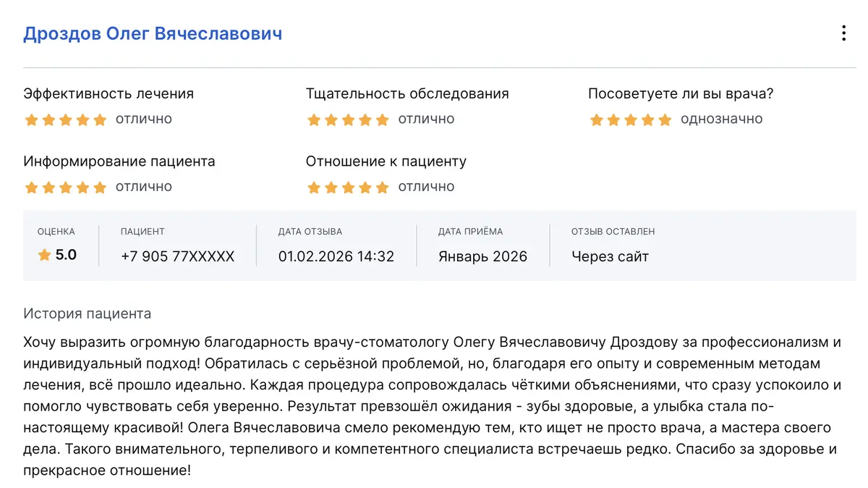Click third star under Посоветуете ли вы врача
This screenshot has height=488, width=868.
coord(631,120)
